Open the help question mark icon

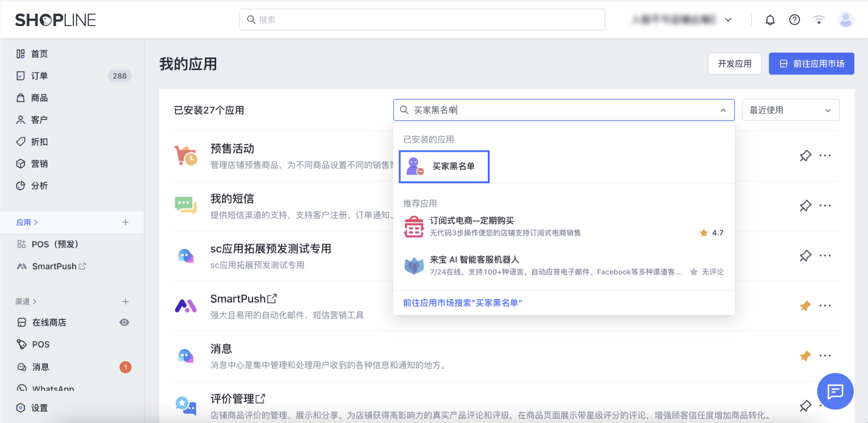click(x=795, y=20)
